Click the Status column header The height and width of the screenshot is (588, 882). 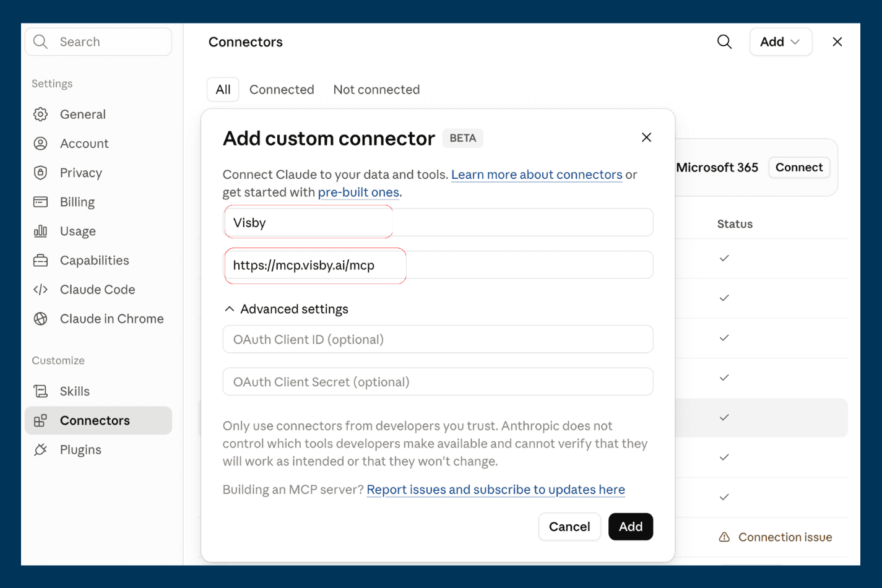pyautogui.click(x=735, y=224)
